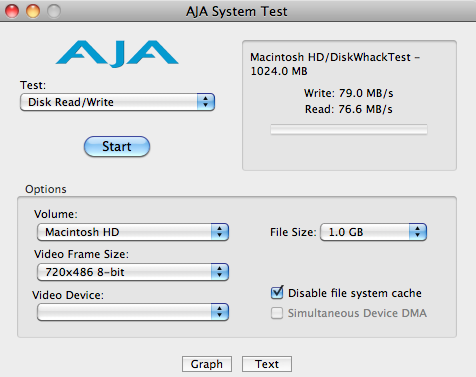The height and width of the screenshot is (377, 476).
Task: Switch to the Graph view
Action: (x=207, y=364)
